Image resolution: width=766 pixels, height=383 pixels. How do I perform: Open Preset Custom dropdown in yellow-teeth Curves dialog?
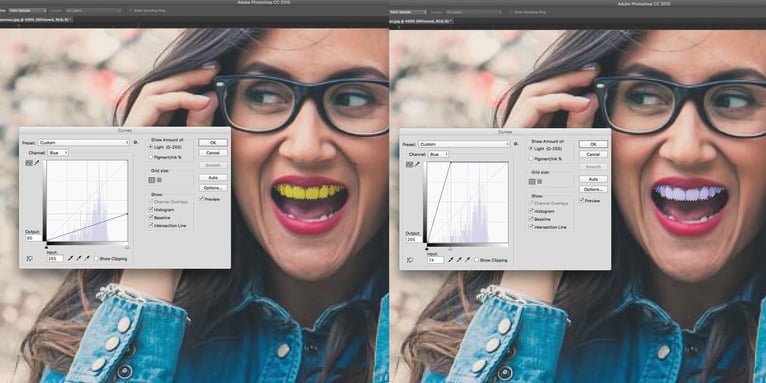click(x=84, y=143)
